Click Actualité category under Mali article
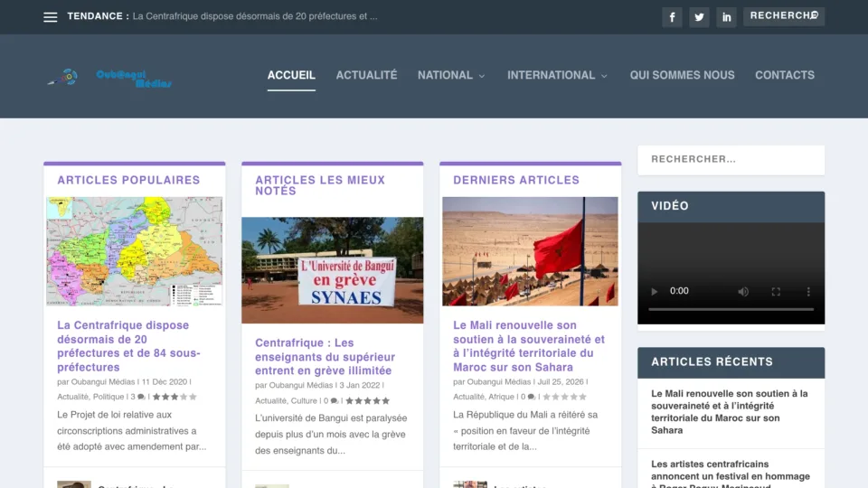The height and width of the screenshot is (488, 868). click(468, 397)
